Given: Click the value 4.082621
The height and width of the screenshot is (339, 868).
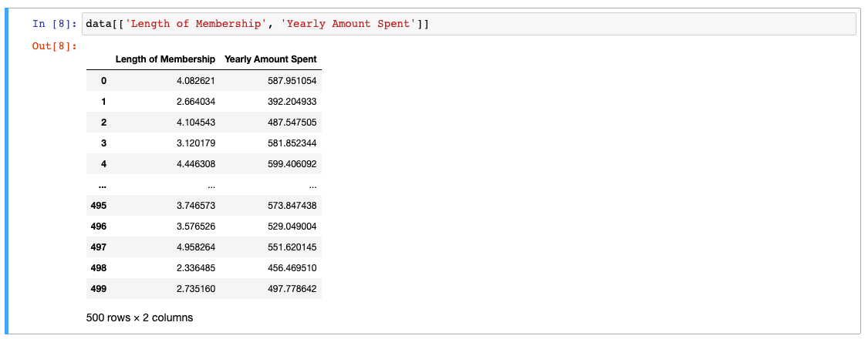Looking at the screenshot, I should (196, 81).
